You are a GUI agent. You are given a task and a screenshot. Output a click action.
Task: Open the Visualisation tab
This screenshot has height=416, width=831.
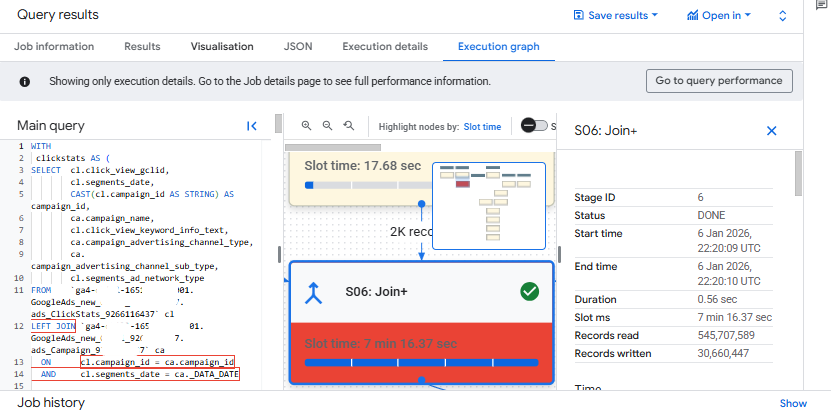(222, 47)
